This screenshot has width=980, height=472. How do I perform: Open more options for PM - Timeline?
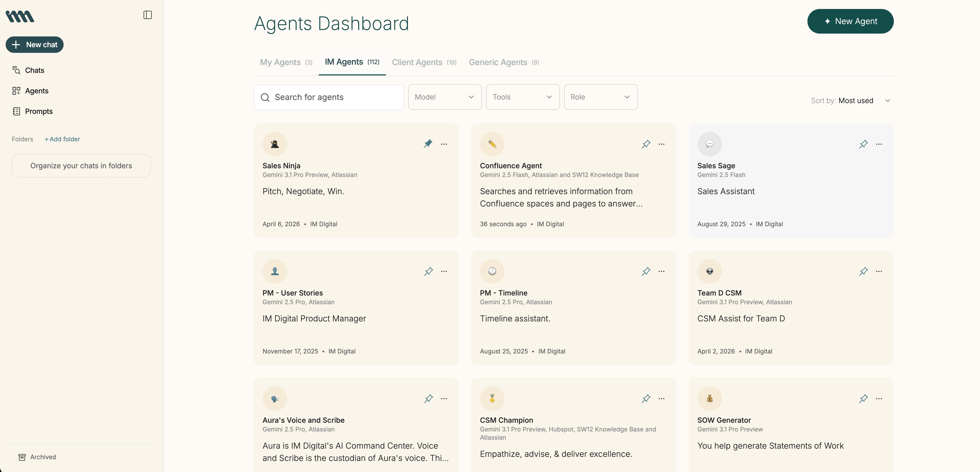point(662,271)
